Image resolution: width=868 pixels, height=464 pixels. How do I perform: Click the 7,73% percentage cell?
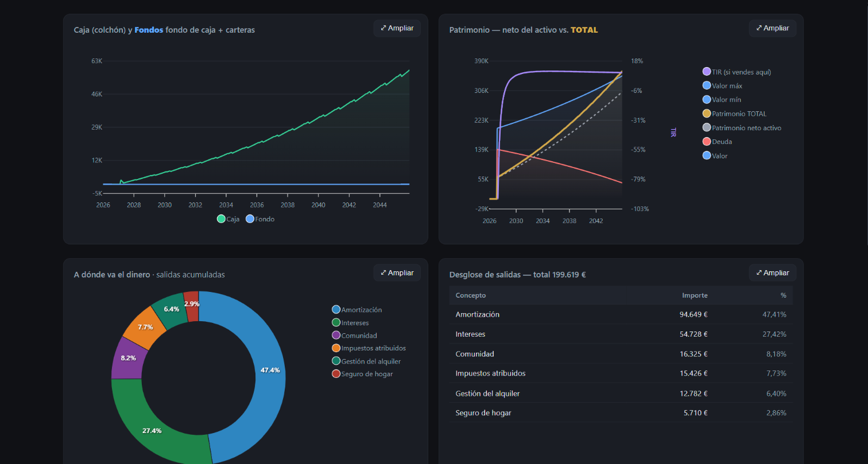pos(776,373)
